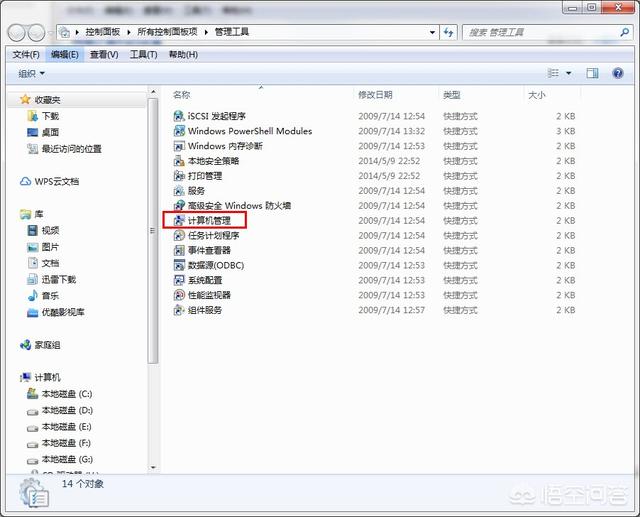Select the 打印管理 icon
Viewport: 640px width, 517px height.
[179, 176]
